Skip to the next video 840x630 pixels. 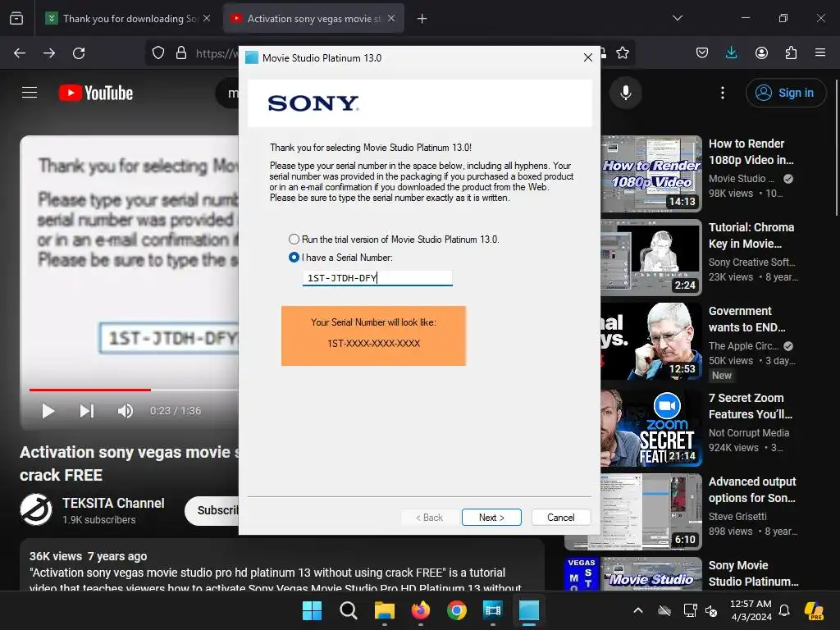87,411
